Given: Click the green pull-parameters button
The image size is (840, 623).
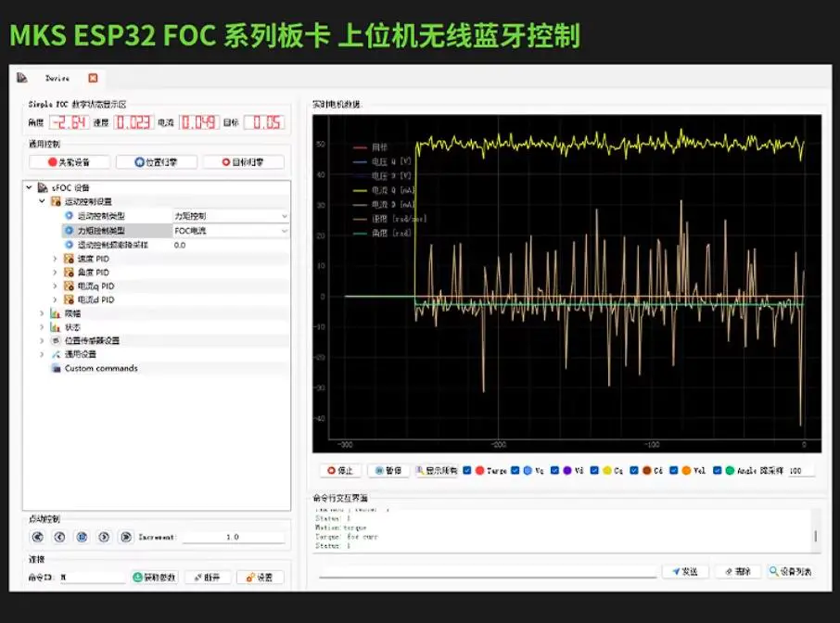Looking at the screenshot, I should 154,578.
